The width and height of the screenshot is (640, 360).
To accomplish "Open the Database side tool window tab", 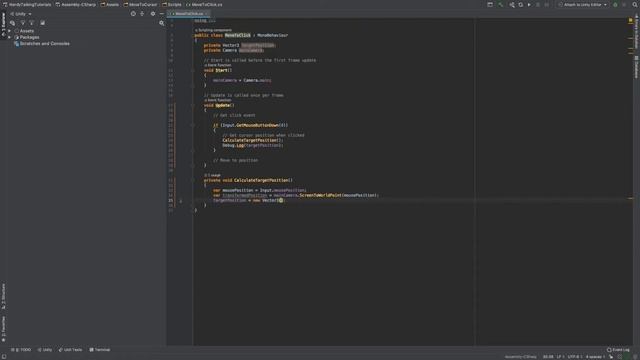I will [636, 67].
